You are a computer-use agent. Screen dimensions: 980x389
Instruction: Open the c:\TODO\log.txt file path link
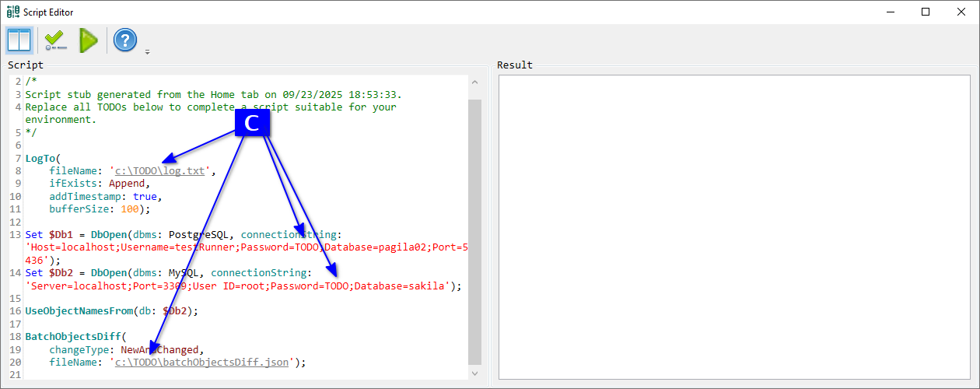tap(160, 171)
